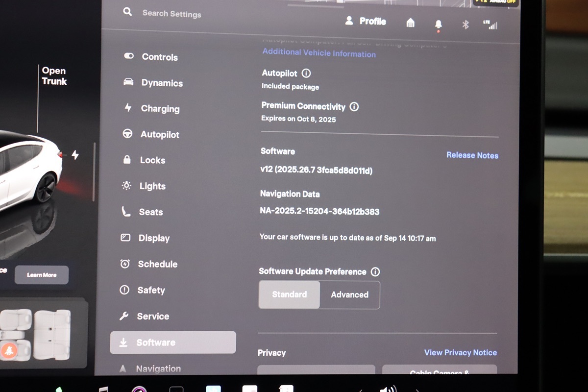
Task: Open Additional Vehicle Information link
Action: [319, 53]
